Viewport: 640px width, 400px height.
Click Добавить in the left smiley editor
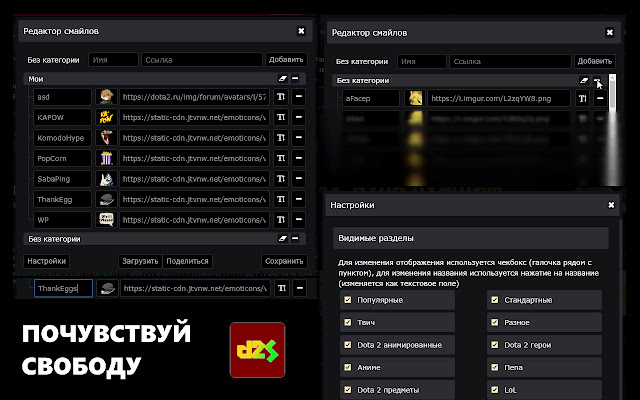pyautogui.click(x=286, y=60)
